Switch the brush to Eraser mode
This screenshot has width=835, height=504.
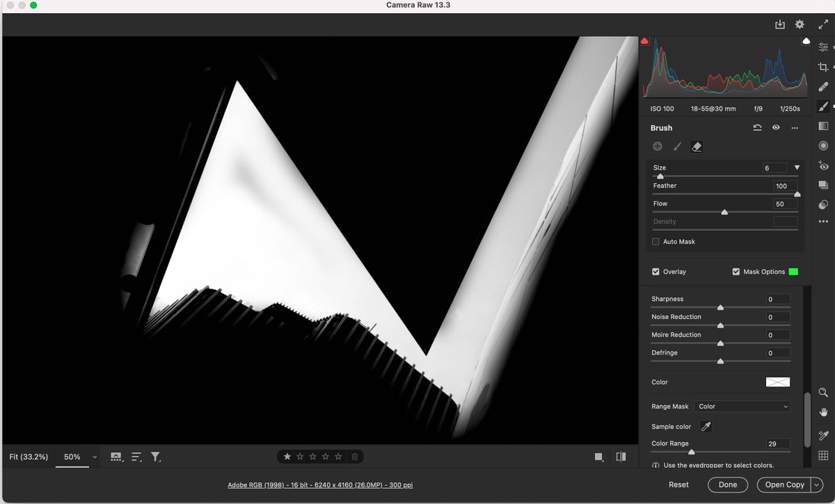[x=697, y=146]
